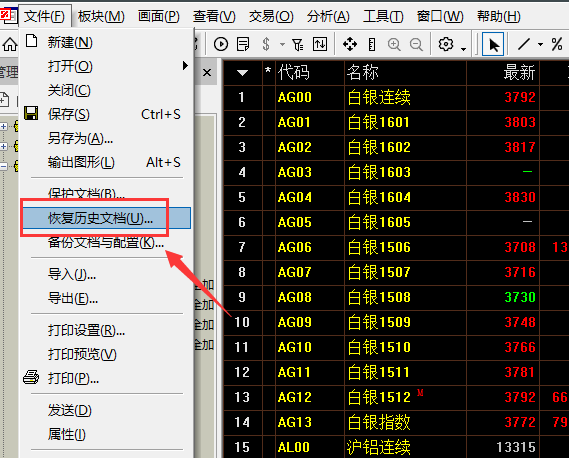The width and height of the screenshot is (569, 458).
Task: Select the 白银1601 row
Action: [x=396, y=122]
